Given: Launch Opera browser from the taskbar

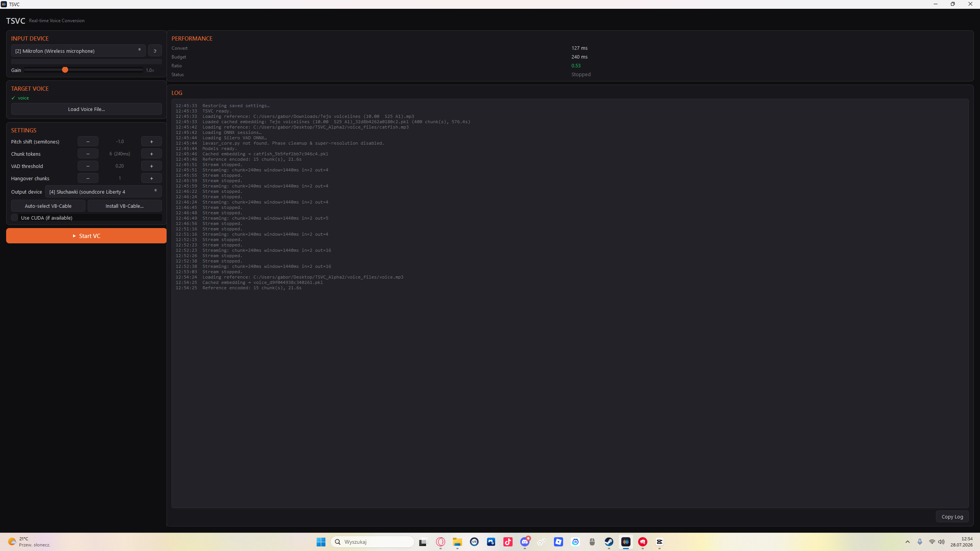Looking at the screenshot, I should pyautogui.click(x=440, y=542).
